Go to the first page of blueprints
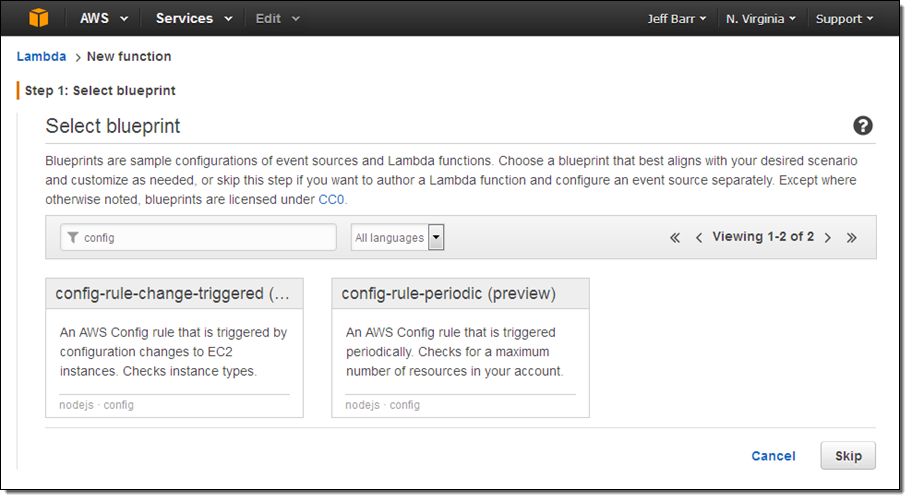The height and width of the screenshot is (500, 910). coord(675,237)
